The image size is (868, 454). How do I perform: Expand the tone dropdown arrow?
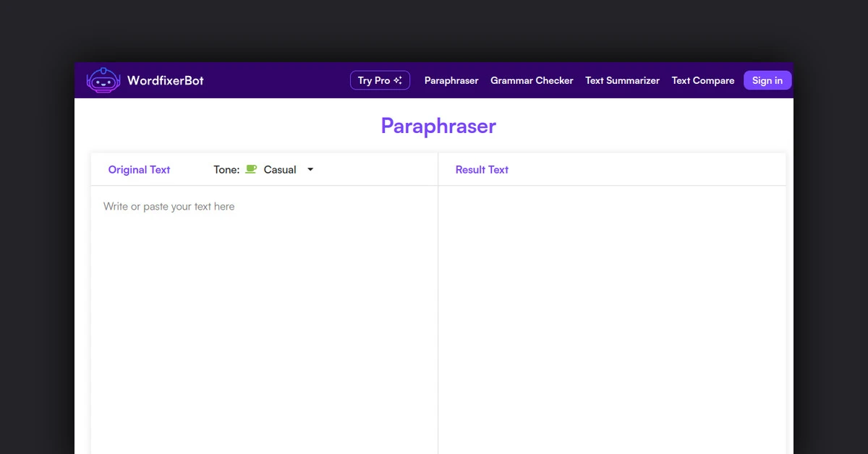pyautogui.click(x=310, y=169)
